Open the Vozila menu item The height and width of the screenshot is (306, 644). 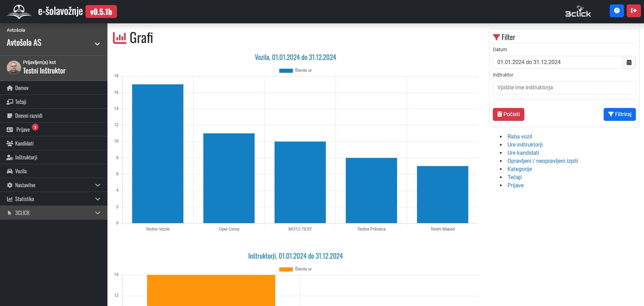(54, 171)
